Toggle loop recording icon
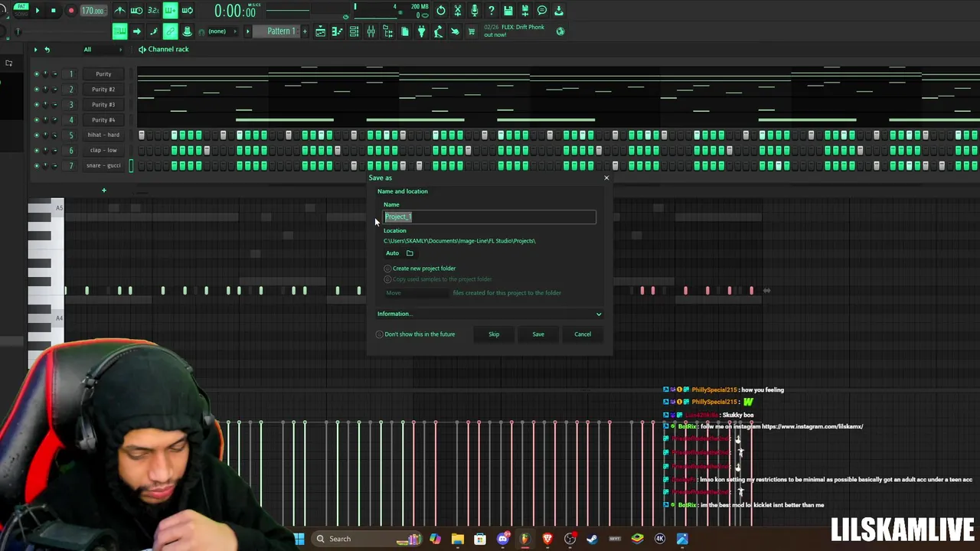The image size is (980, 551). pyautogui.click(x=187, y=11)
